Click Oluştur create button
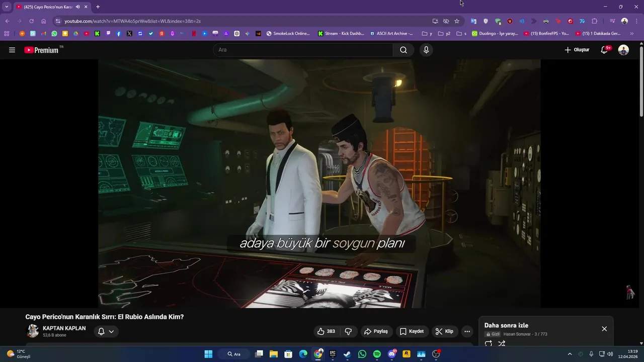Viewport: 644px width, 362px height. coord(577,50)
